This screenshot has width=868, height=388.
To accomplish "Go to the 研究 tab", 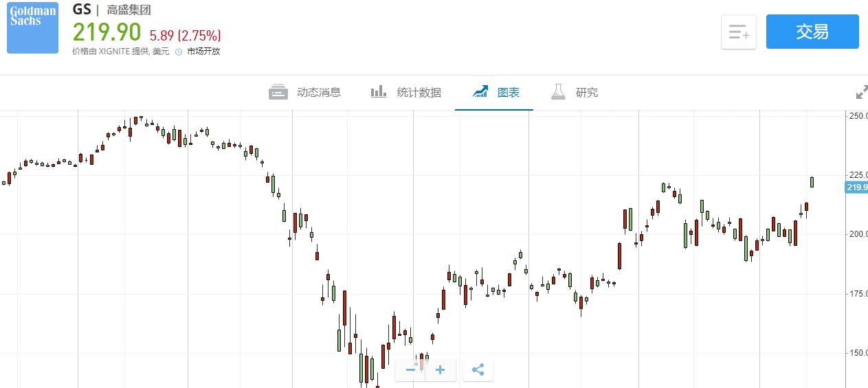I will (586, 92).
